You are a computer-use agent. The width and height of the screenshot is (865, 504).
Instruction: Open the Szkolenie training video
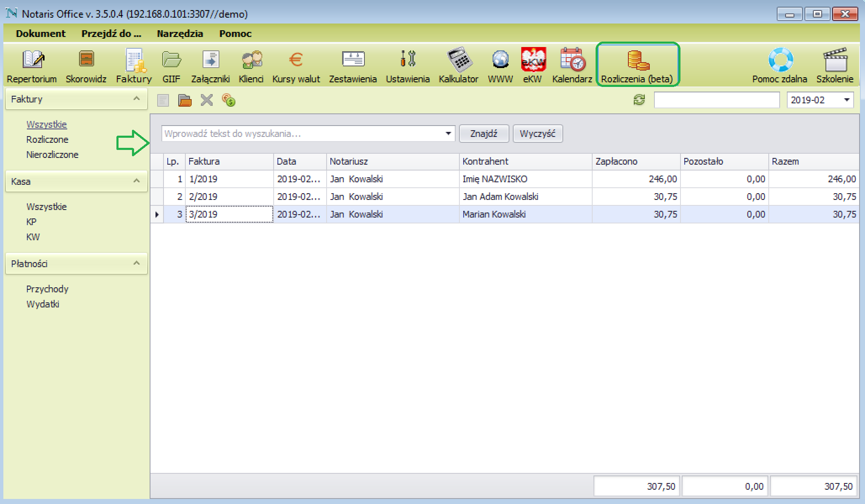[835, 66]
